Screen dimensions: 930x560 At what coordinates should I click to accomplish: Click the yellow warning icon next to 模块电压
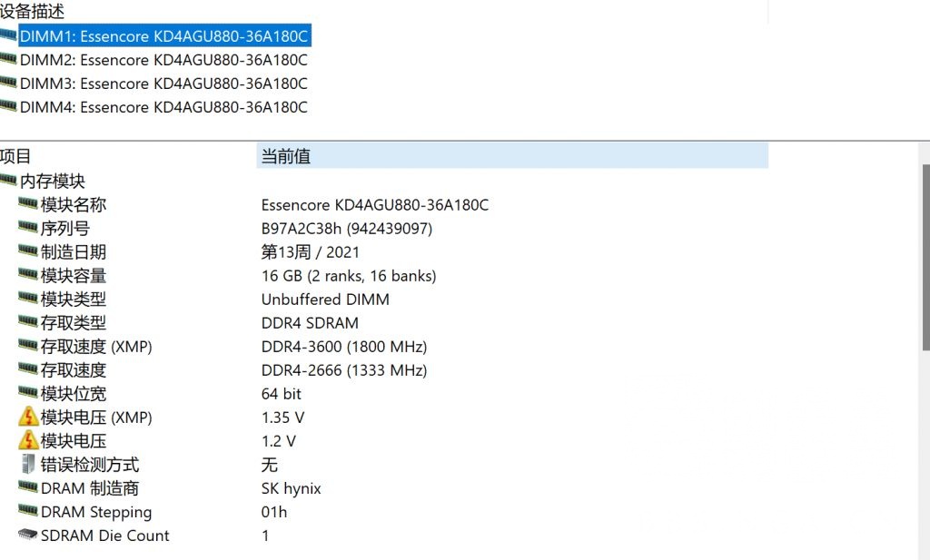point(27,441)
